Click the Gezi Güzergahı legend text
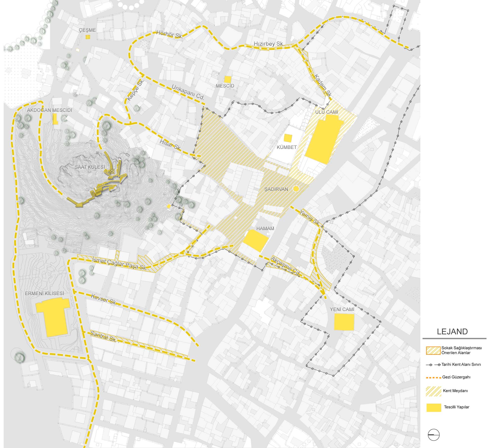This screenshot has width=494, height=448. coord(456,377)
